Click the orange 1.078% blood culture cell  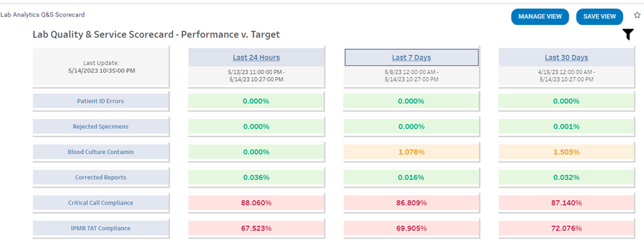(411, 152)
